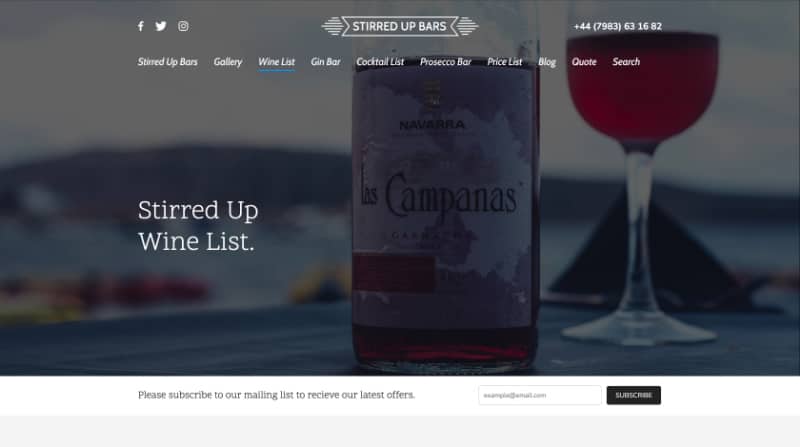Click the Stirred Up Bars logo
The width and height of the screenshot is (800, 447).
point(399,26)
